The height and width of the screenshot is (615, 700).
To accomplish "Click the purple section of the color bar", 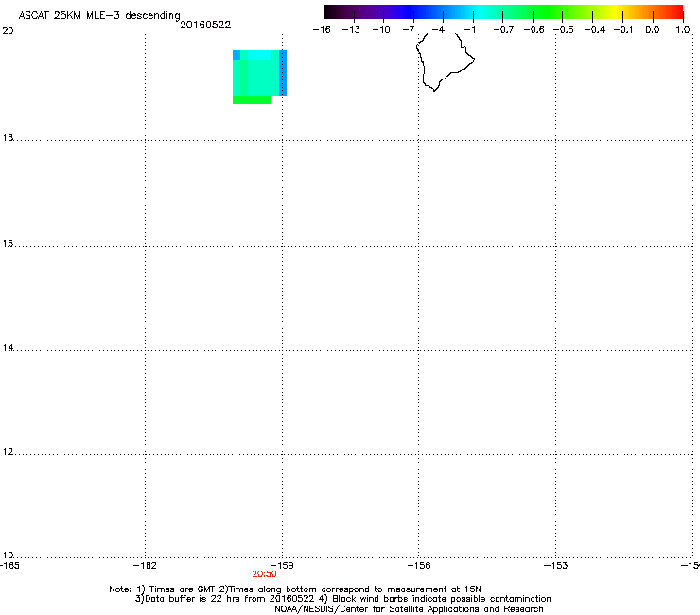I will pyautogui.click(x=375, y=12).
